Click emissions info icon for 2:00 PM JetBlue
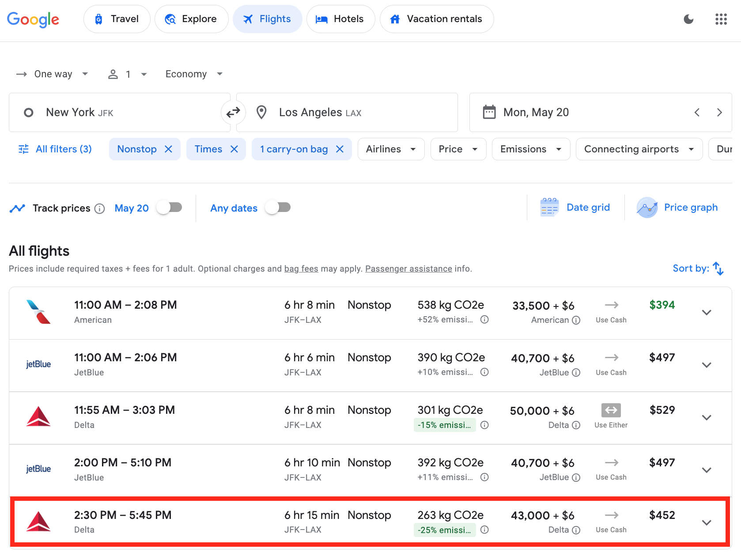741x560 pixels. point(484,477)
